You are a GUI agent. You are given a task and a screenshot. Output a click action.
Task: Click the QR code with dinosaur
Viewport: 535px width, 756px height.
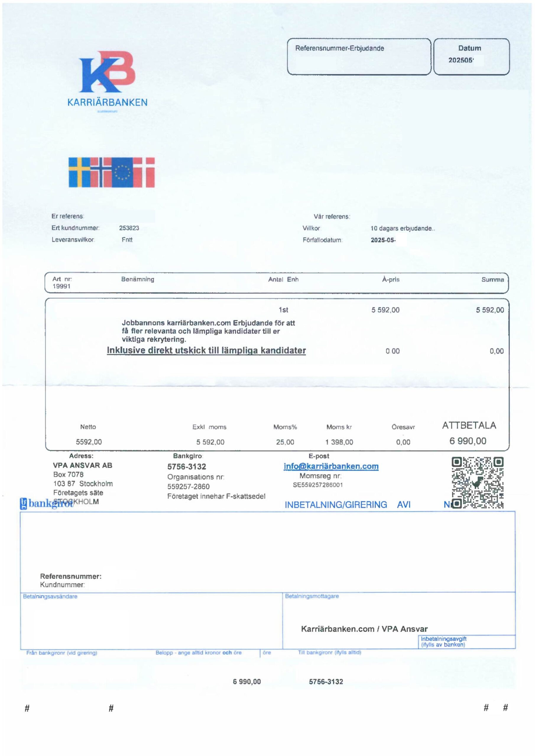point(478,483)
